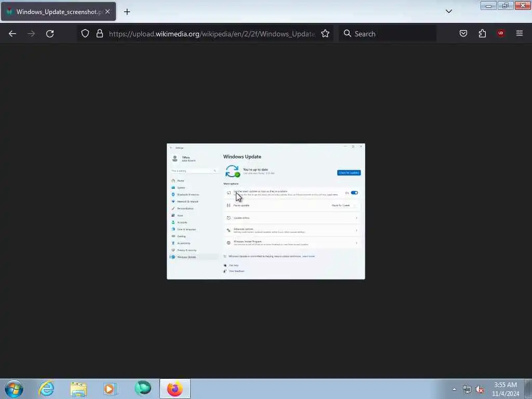Image resolution: width=532 pixels, height=399 pixels.
Task: Select the Windows_Update_screenshot tab
Action: (x=58, y=11)
